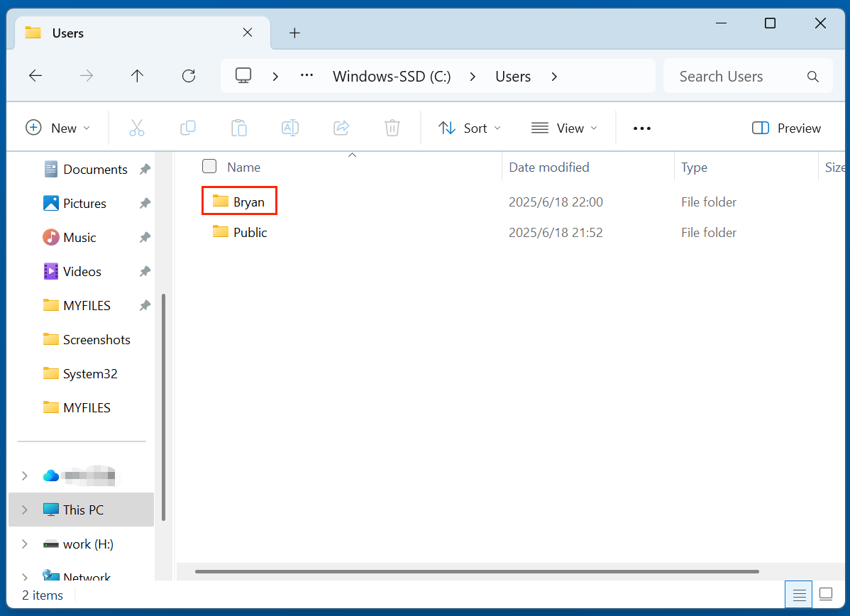This screenshot has height=616, width=850.
Task: Click the Cut scissors icon
Action: tap(137, 128)
